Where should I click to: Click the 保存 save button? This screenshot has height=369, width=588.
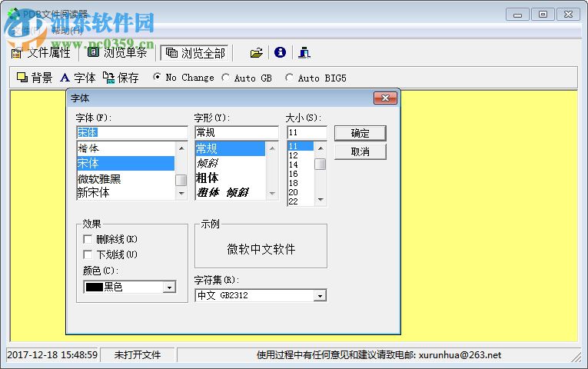tap(121, 78)
